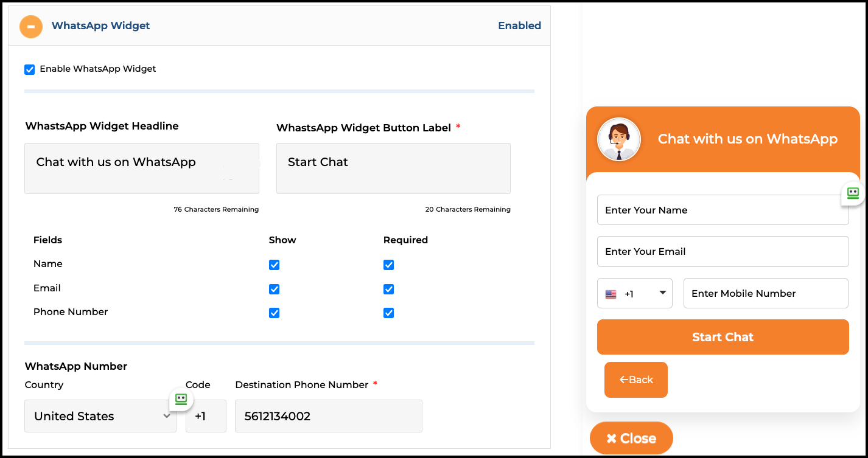
Task: Click the green robot icon by Country dropdown
Action: pyautogui.click(x=181, y=399)
